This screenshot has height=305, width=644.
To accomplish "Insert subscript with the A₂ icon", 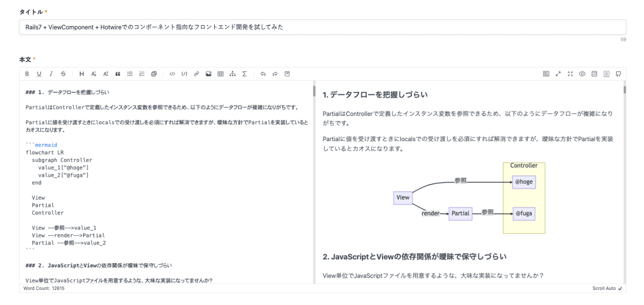I will pos(94,73).
